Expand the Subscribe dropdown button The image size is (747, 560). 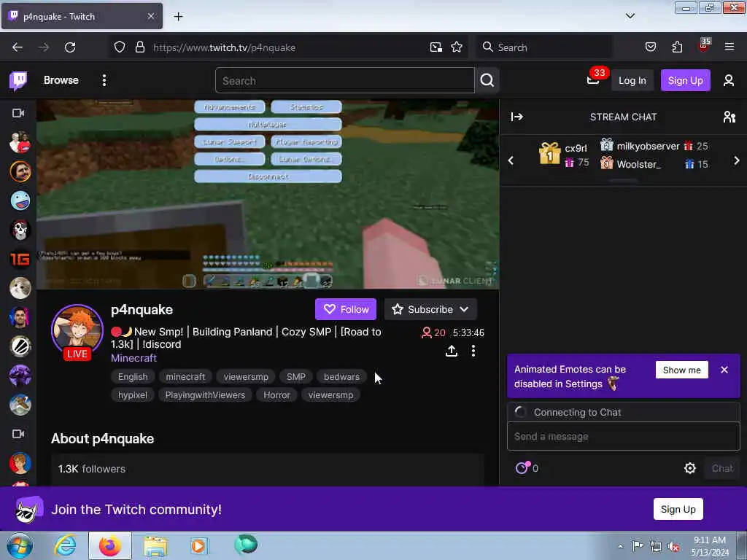[430, 309]
